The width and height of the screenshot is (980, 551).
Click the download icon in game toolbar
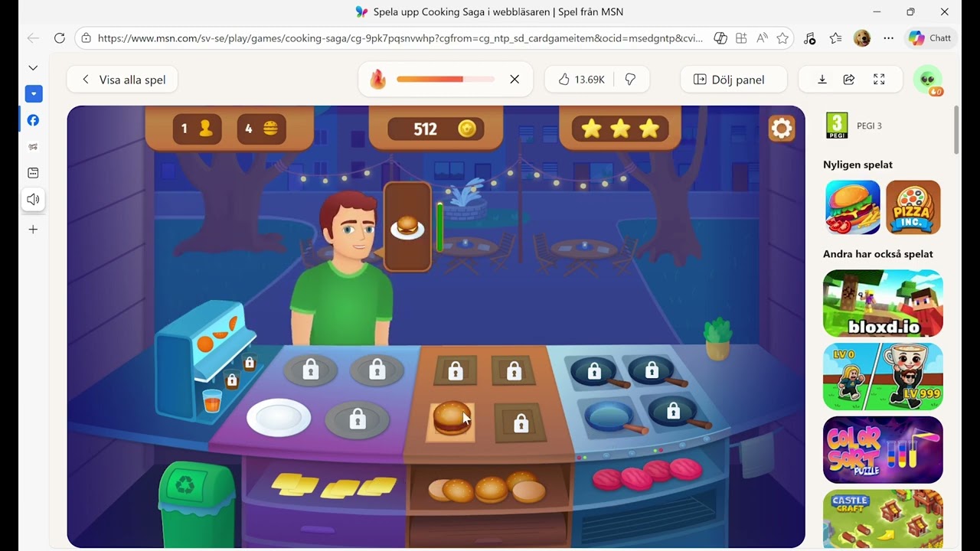[x=822, y=80]
